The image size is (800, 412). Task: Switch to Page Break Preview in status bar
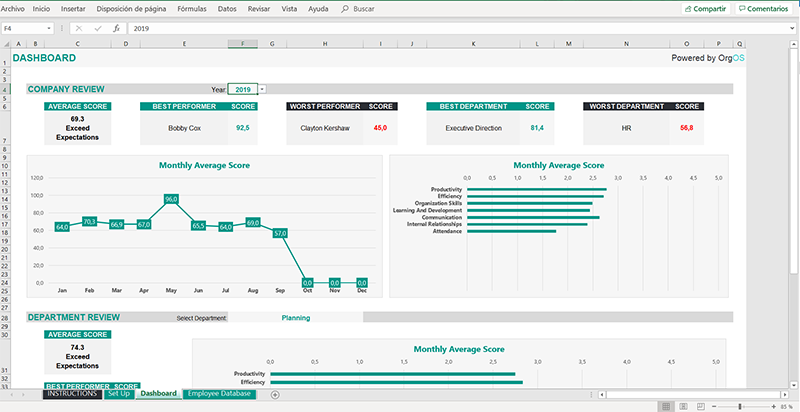[701, 406]
